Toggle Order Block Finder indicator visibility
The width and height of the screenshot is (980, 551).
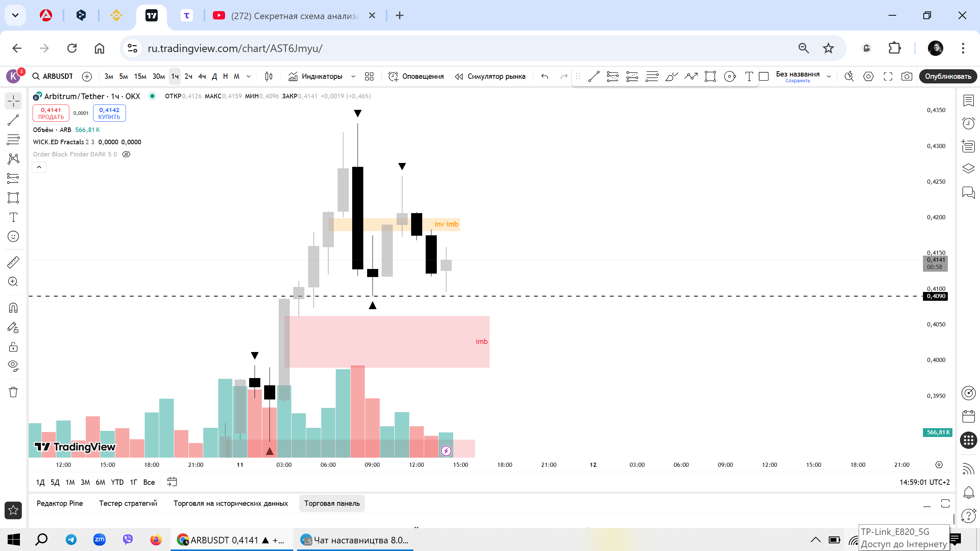pos(126,154)
